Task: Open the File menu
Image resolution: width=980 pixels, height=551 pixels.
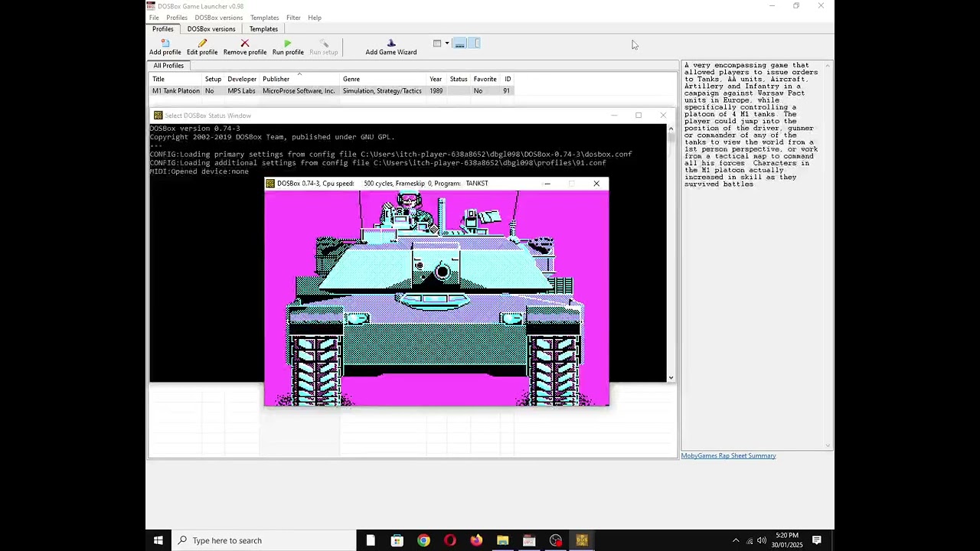Action: [x=154, y=18]
